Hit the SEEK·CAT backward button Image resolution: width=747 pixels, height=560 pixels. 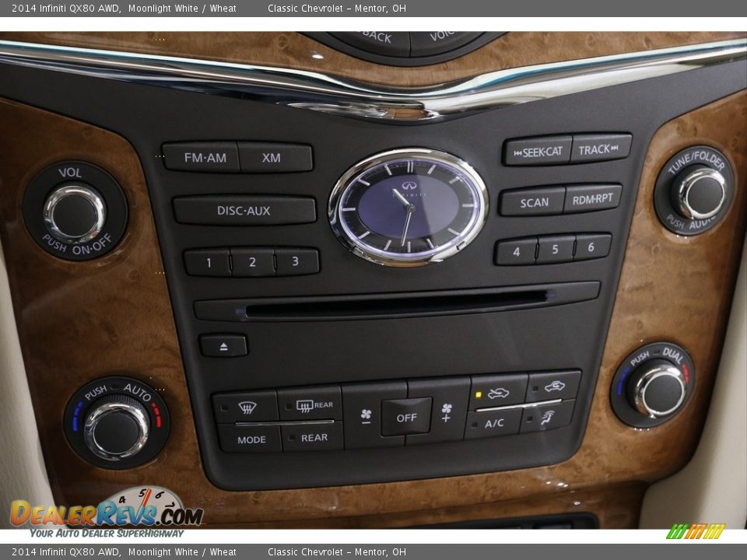point(537,152)
